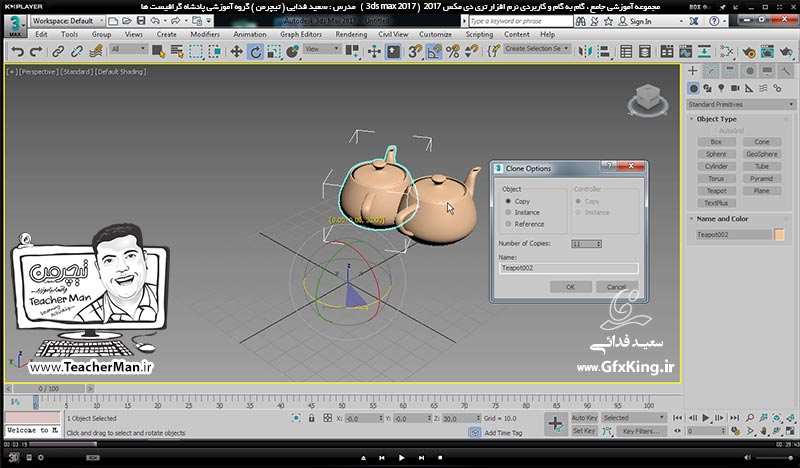This screenshot has height=468, width=800.
Task: Click the Rectangular Selection Region icon
Action: coord(196,52)
